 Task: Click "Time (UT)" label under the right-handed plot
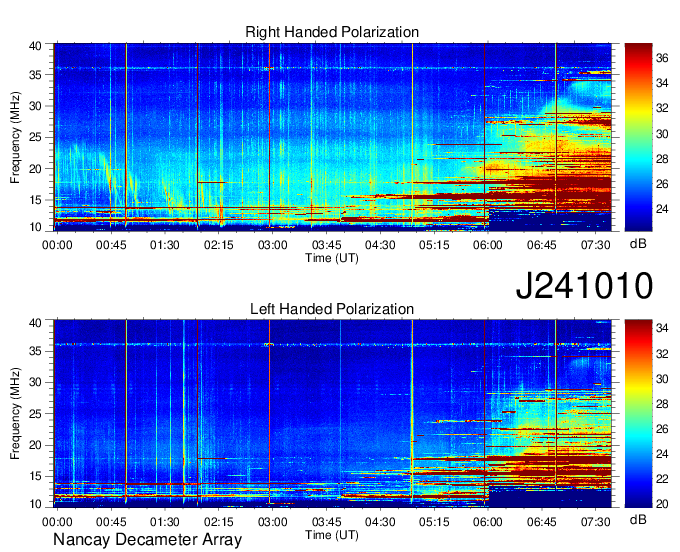332,258
